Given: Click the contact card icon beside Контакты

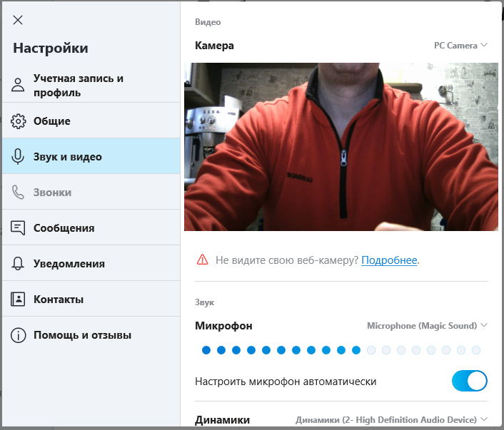Looking at the screenshot, I should pyautogui.click(x=18, y=299).
